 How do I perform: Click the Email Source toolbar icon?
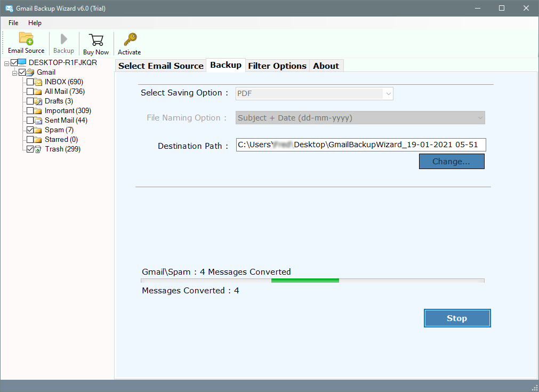tap(26, 38)
